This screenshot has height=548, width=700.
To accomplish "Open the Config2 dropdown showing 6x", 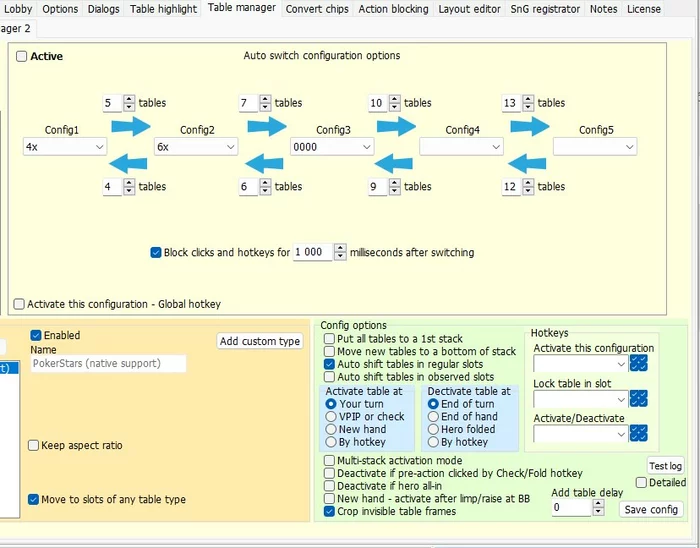I will [x=196, y=147].
